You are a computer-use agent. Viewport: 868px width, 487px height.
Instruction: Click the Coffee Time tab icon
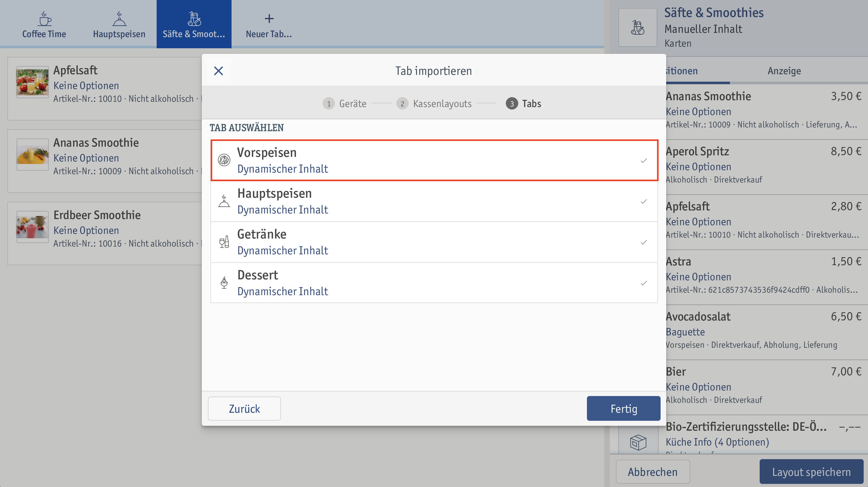tap(45, 18)
